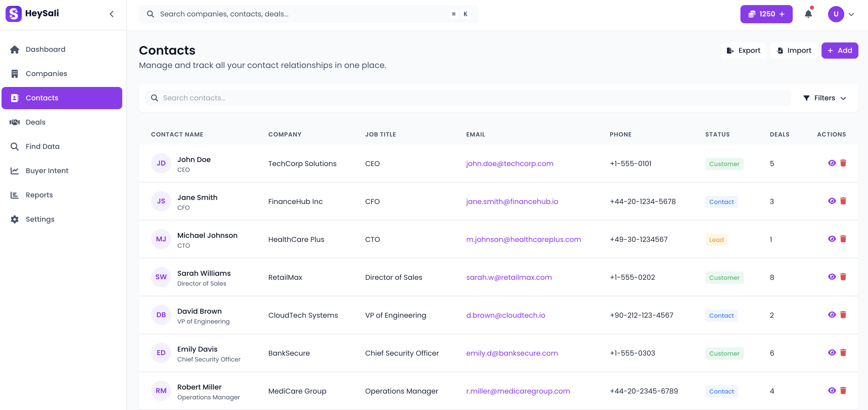
Task: Select the Companies sidebar icon
Action: [x=15, y=74]
